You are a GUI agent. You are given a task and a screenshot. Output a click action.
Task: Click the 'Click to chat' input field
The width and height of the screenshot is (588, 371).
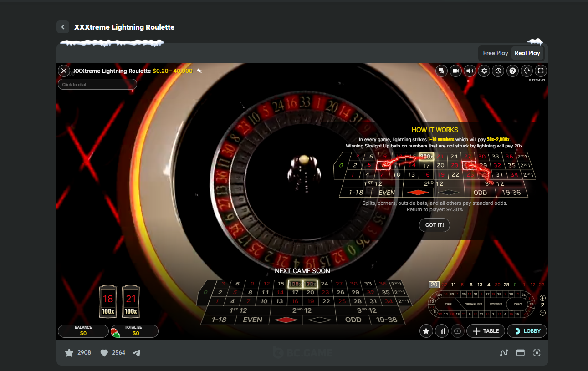(x=97, y=85)
